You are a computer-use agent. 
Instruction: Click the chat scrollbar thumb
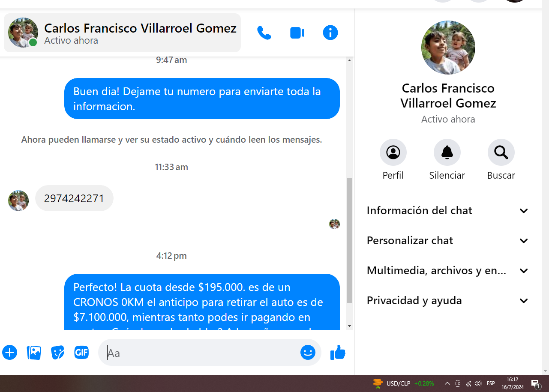point(349,240)
